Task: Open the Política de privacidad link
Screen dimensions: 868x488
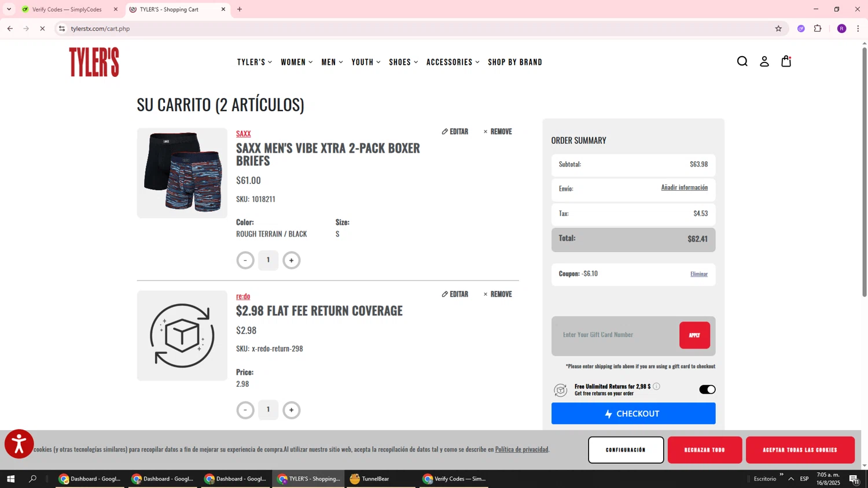Action: point(521,449)
